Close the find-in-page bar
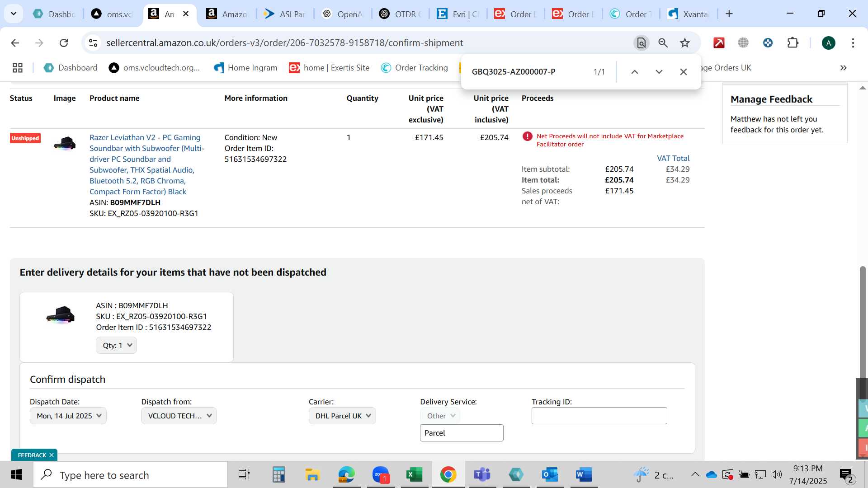 point(684,72)
